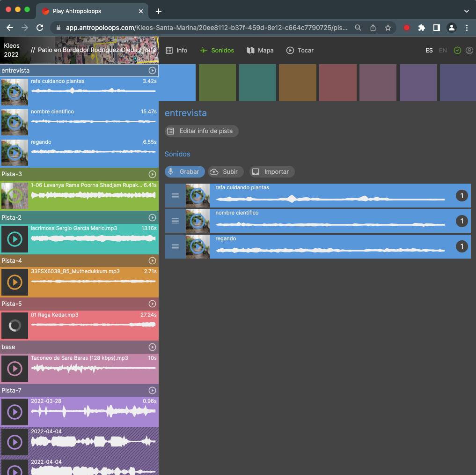This screenshot has height=475, width=476.
Task: Play the 33ESX6038_B5_Muthedukkum sound
Action: tap(15, 282)
